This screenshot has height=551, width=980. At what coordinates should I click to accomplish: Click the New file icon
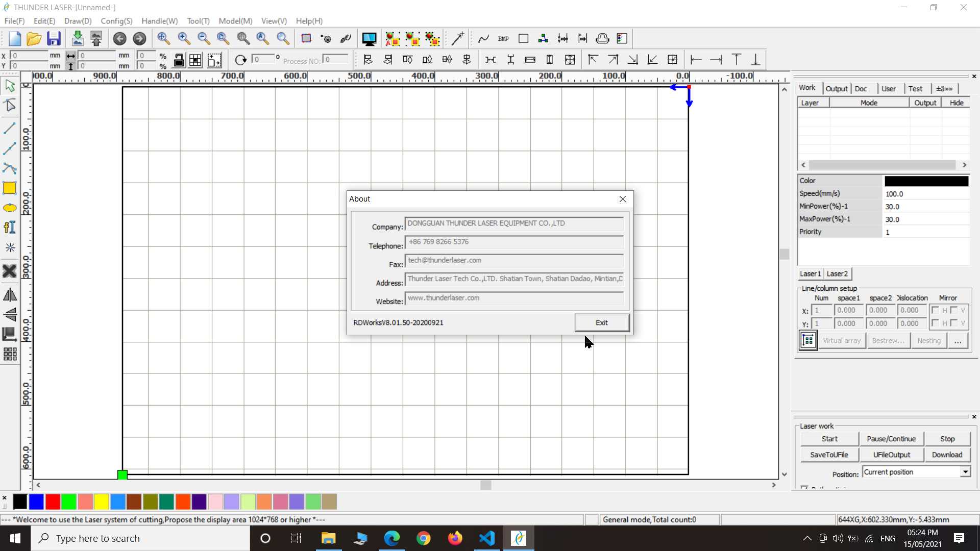[x=14, y=39]
